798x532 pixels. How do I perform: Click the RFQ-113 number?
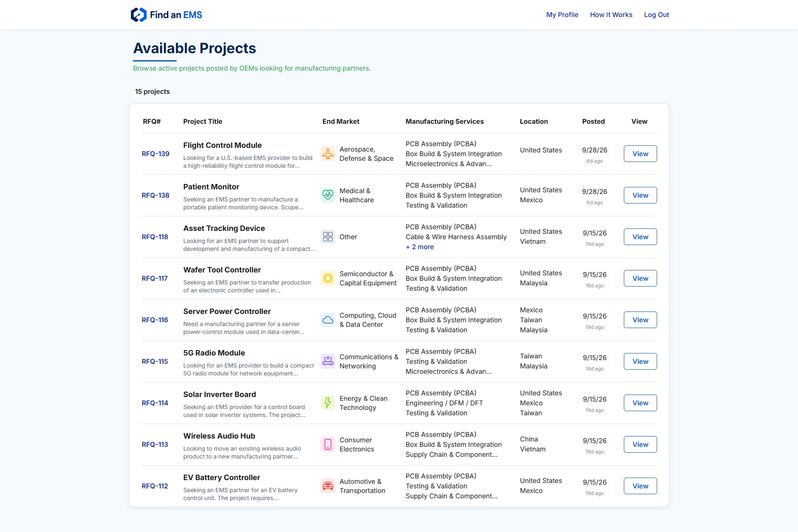pos(155,444)
